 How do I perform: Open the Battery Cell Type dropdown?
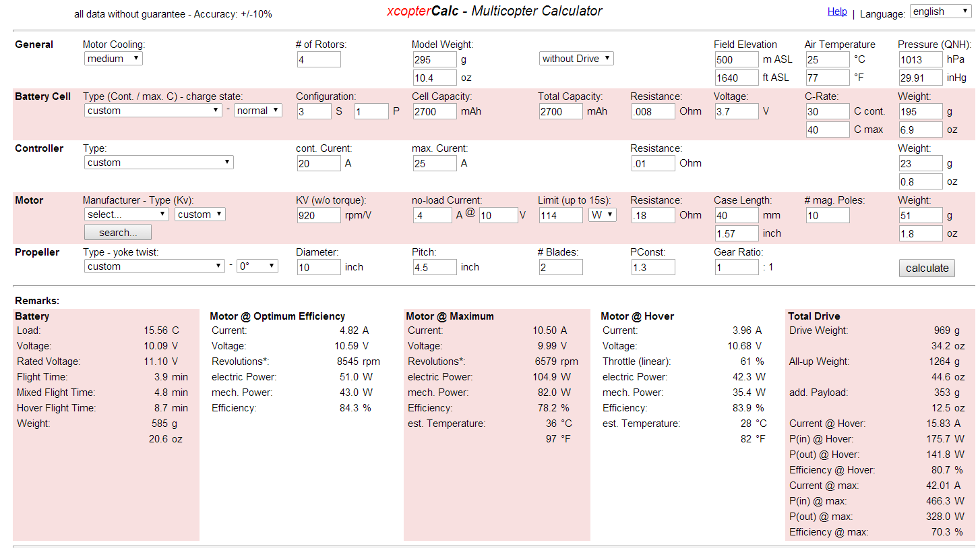pyautogui.click(x=152, y=110)
